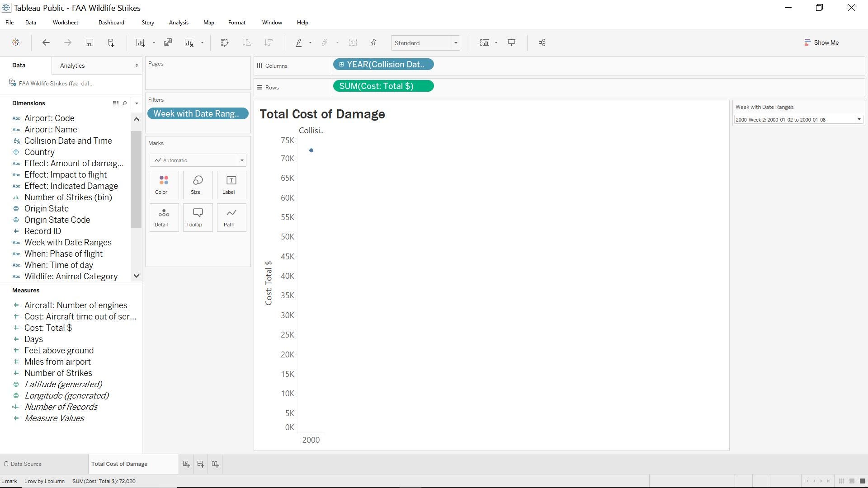Switch to the Analytics tab
Screen dimensions: 868x488
(x=72, y=66)
